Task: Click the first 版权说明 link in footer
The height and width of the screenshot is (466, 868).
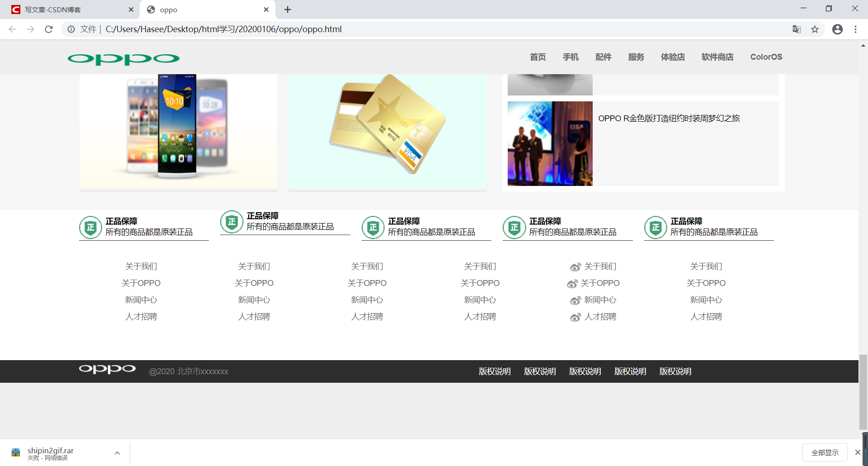Action: coord(494,371)
